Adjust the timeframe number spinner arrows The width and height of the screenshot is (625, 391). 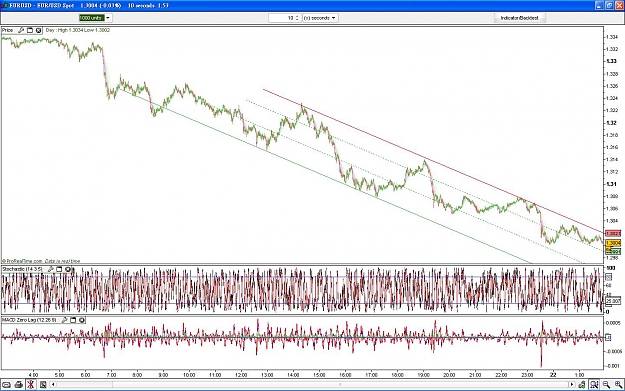pos(297,18)
